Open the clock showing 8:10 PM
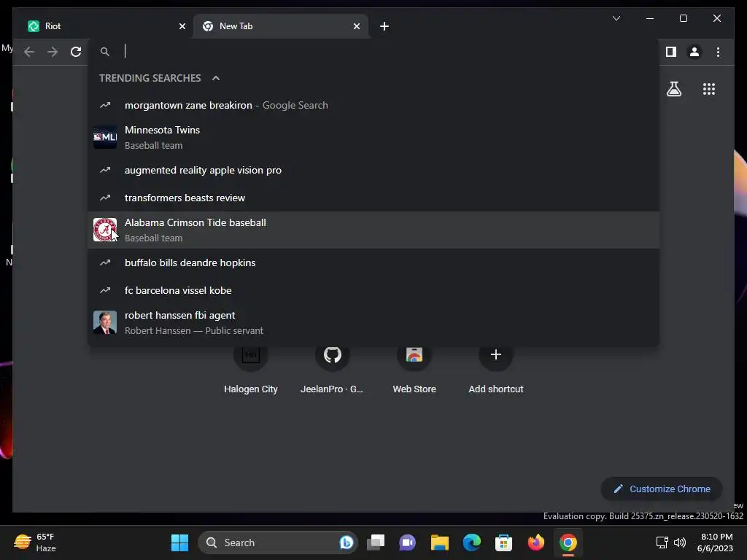 [715, 542]
